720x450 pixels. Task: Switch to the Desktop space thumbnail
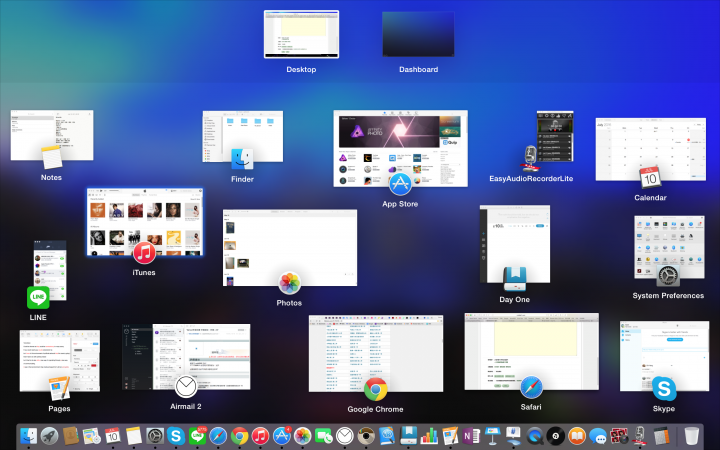tap(301, 34)
